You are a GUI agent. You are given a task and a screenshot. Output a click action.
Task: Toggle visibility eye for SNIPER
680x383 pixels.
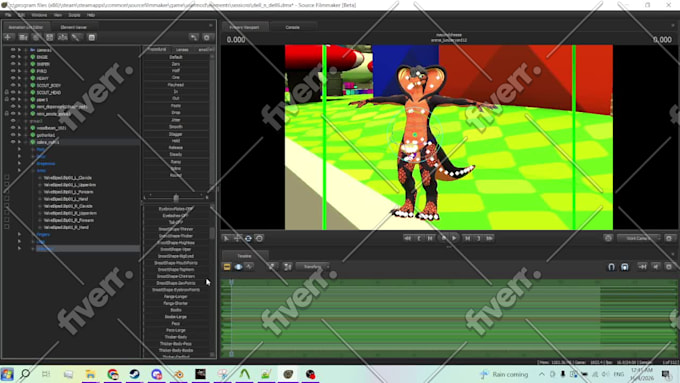click(13, 64)
